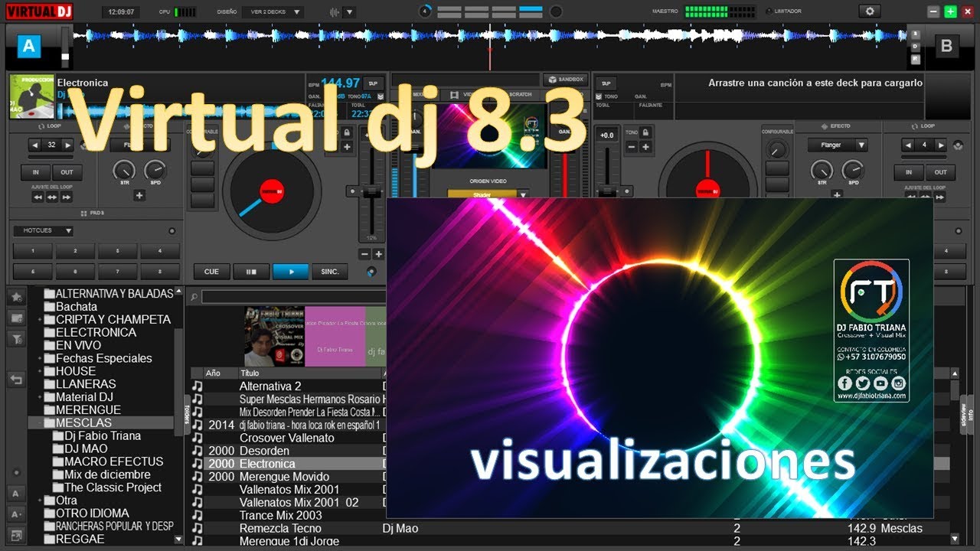980x551 pixels.
Task: Select track Trance Mix 2003
Action: click(x=281, y=515)
